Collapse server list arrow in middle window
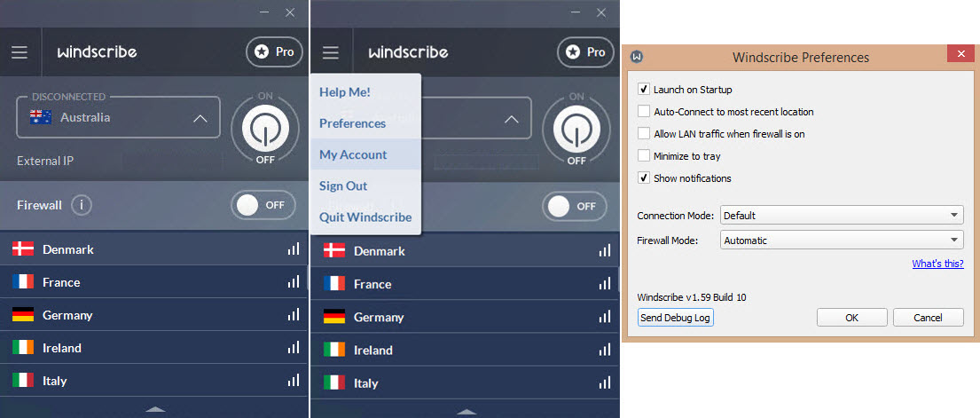980x418 pixels. 466,411
